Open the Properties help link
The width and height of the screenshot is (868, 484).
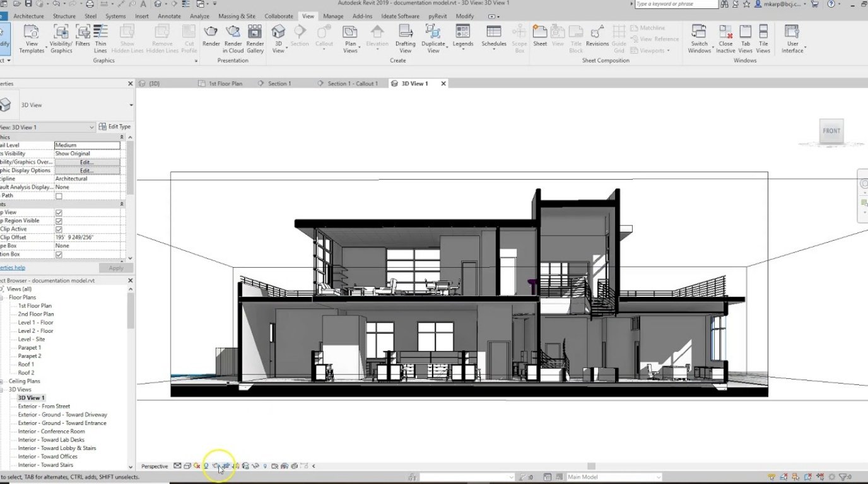click(x=13, y=268)
